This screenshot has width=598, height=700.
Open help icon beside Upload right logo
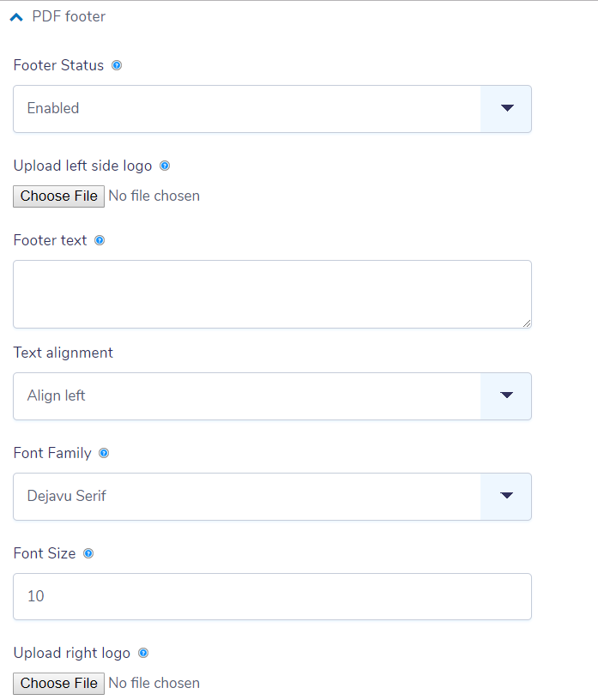tap(143, 653)
